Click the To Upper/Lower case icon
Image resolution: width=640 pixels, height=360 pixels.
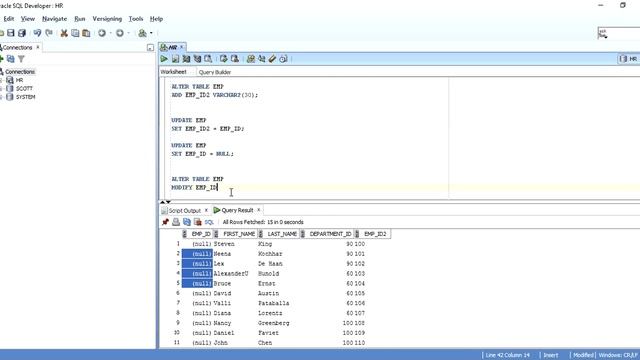pyautogui.click(x=262, y=59)
